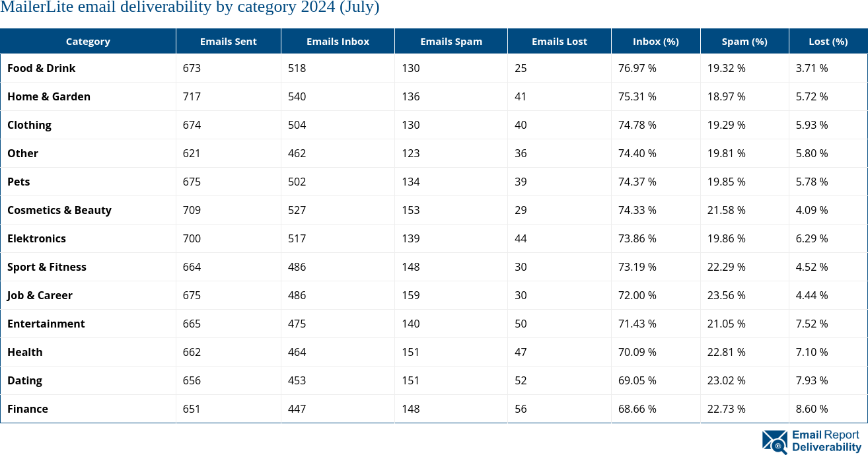Click 123 emails spam for Other
The width and height of the screenshot is (868, 455).
click(410, 153)
